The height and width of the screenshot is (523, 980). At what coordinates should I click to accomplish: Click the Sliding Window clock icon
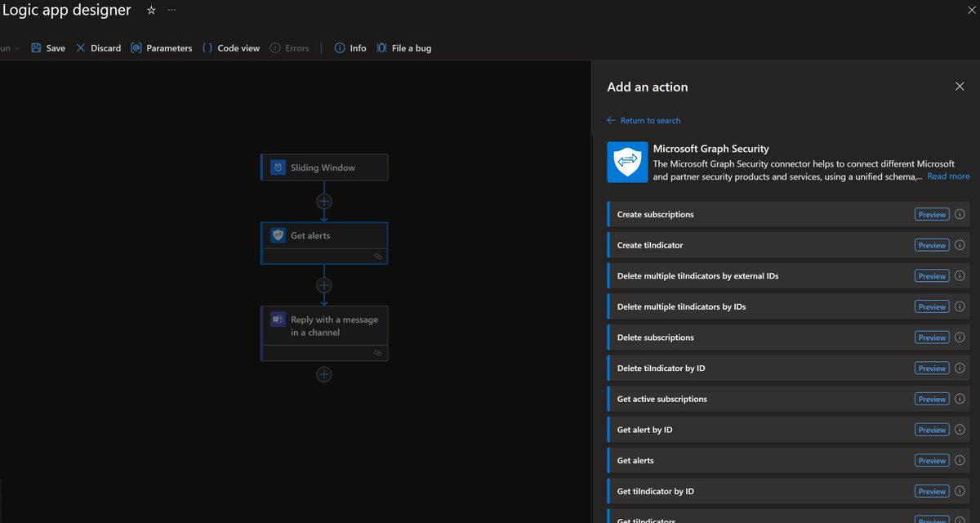(278, 168)
